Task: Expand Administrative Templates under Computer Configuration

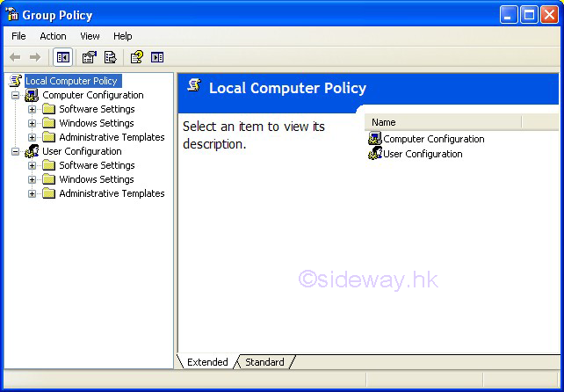Action: click(x=33, y=137)
